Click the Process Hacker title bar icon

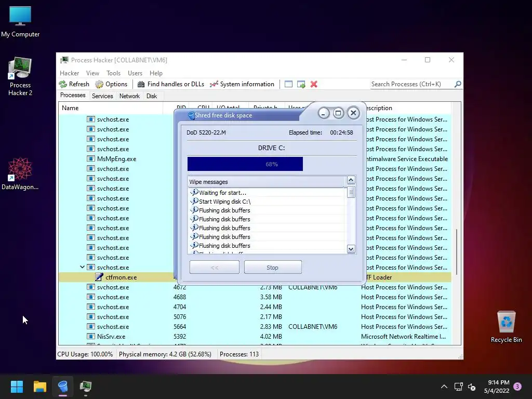coord(64,60)
